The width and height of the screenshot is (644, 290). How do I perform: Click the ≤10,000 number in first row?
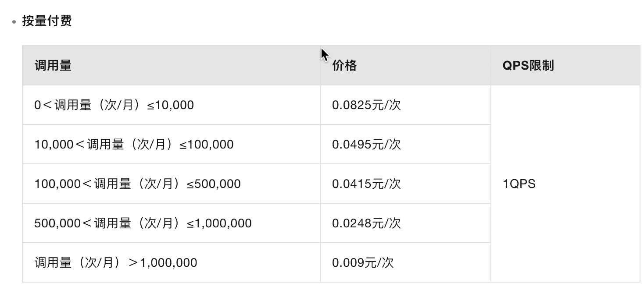coord(171,105)
